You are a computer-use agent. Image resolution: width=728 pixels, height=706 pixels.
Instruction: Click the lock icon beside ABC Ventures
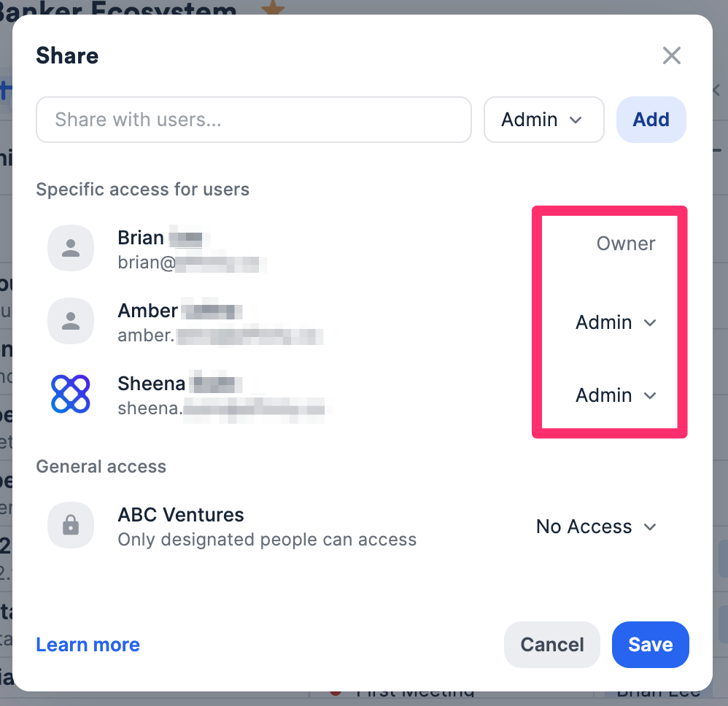click(x=71, y=525)
